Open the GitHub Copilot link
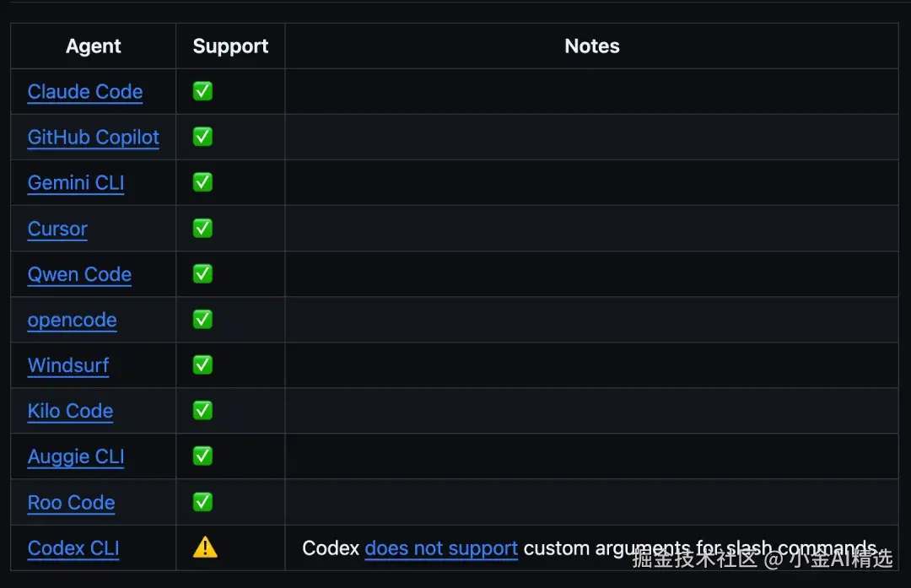The width and height of the screenshot is (911, 588). [x=94, y=138]
